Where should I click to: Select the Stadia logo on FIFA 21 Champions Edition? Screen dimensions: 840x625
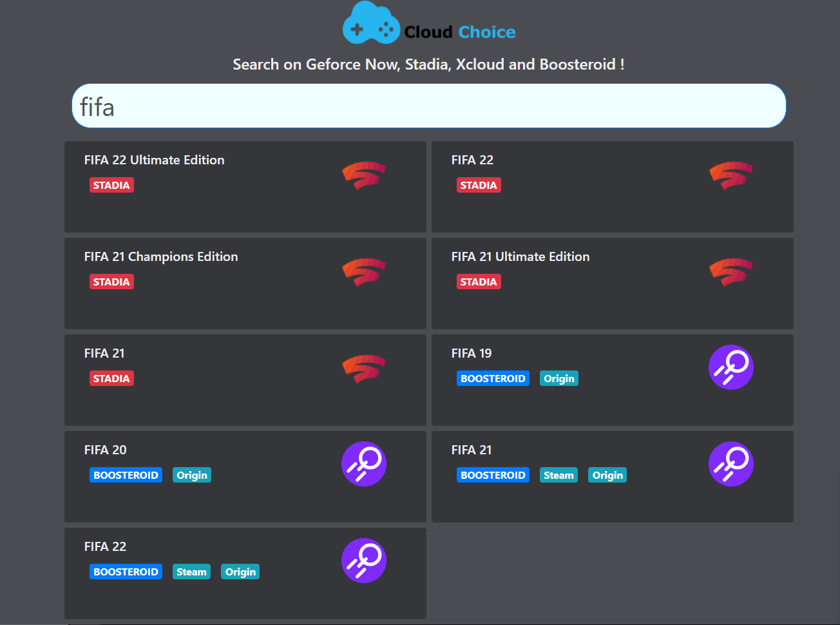[x=364, y=272]
